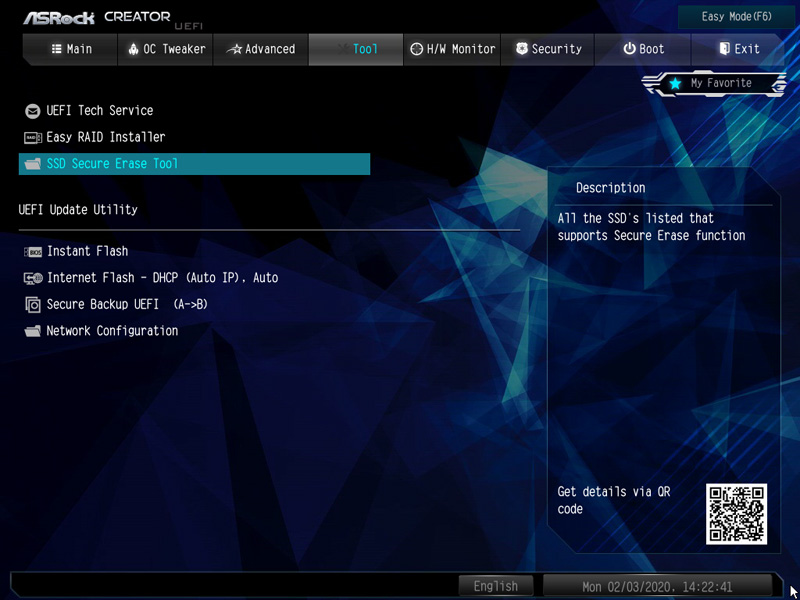Open the Main tab
The image size is (800, 600).
(x=71, y=49)
